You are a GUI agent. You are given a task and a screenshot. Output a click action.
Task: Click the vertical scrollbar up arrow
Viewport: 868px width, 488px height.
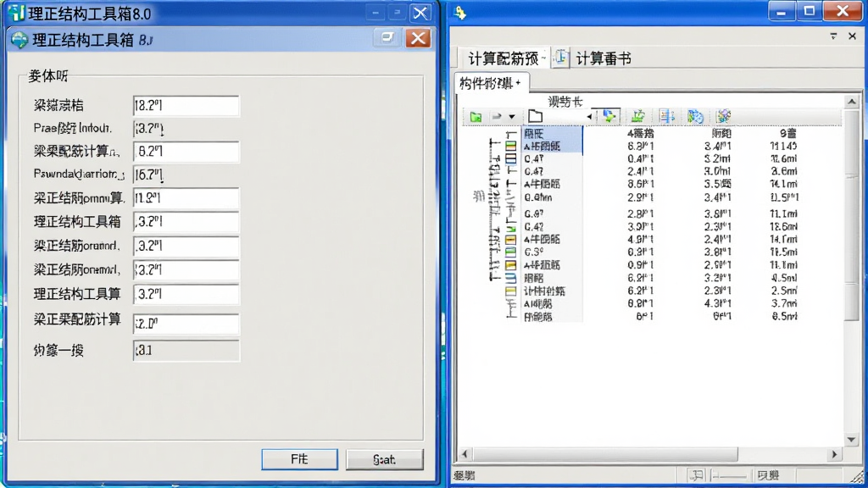click(851, 102)
